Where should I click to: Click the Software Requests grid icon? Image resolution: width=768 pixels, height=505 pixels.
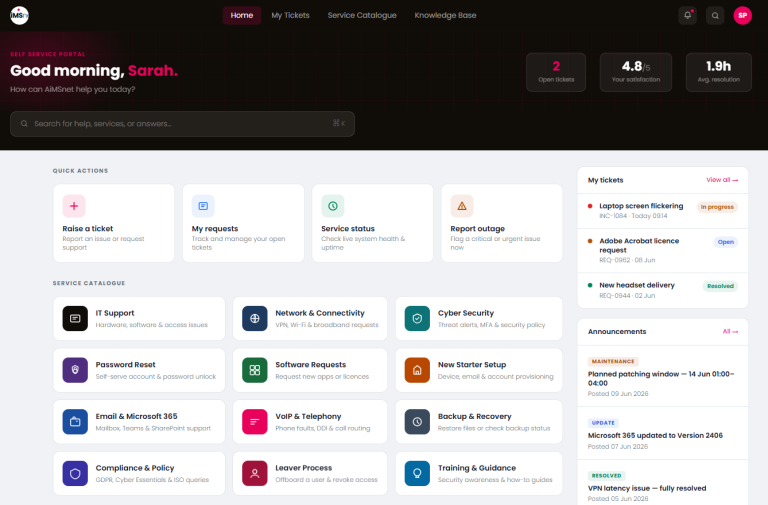click(255, 370)
